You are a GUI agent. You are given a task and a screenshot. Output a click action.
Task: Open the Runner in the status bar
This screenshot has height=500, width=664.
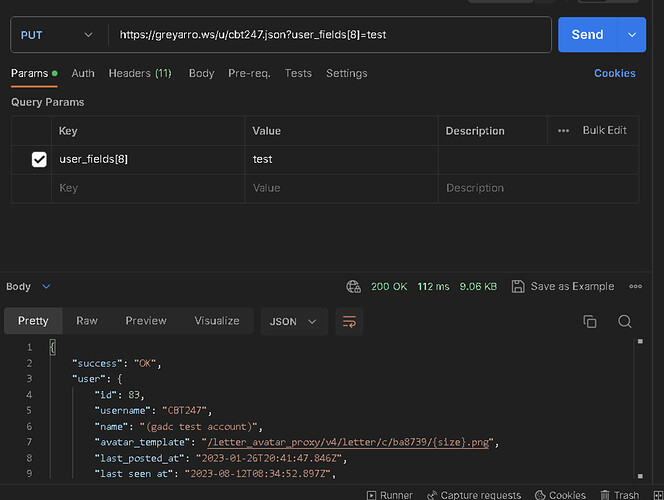[390, 495]
